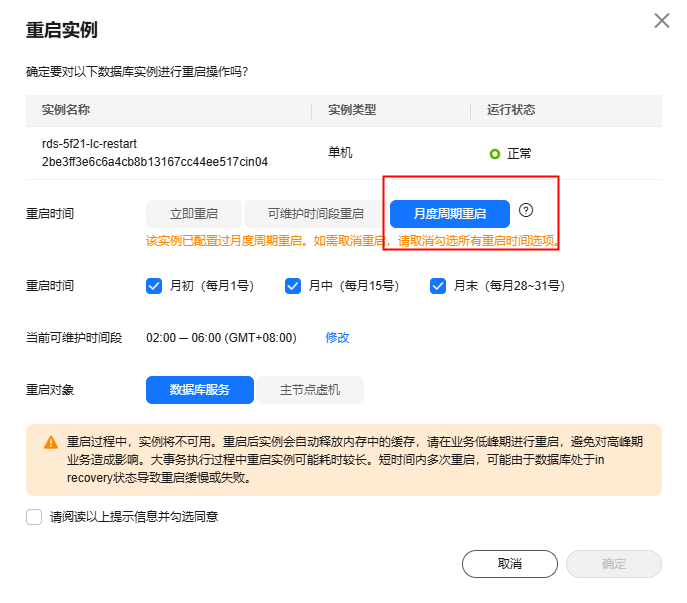
Task: Tick the agreement checkbox 请阅读以上提示信息并勾选同意
Action: click(x=34, y=517)
